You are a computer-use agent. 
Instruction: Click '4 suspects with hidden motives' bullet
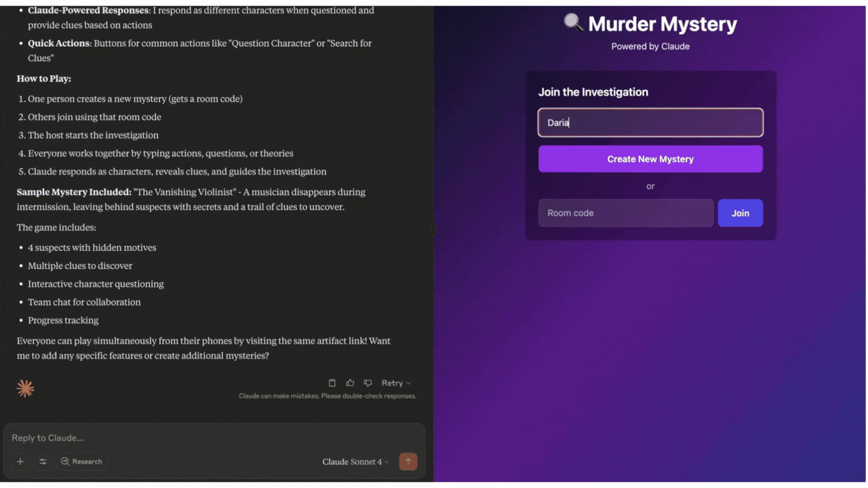pos(92,247)
